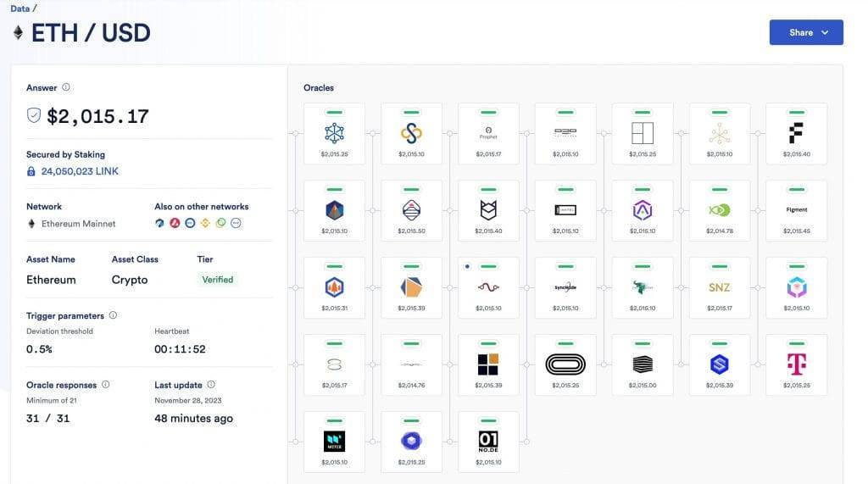Click the Secured by Staking label

[65, 154]
